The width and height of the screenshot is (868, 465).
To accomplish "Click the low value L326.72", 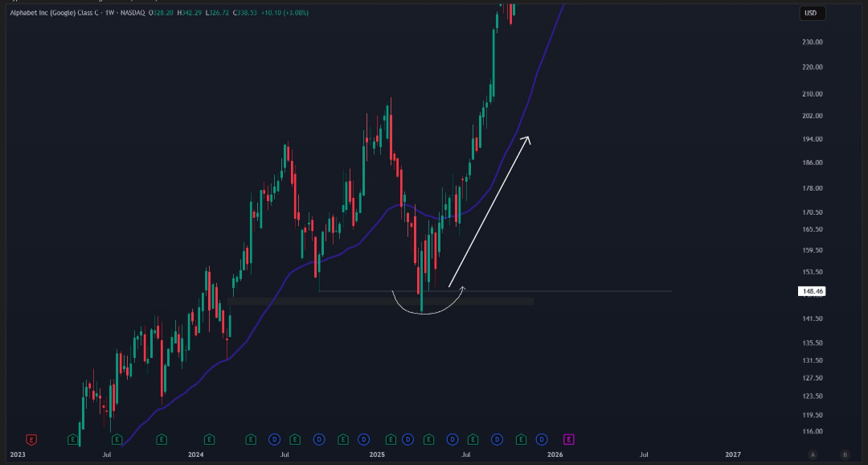I will (x=218, y=12).
